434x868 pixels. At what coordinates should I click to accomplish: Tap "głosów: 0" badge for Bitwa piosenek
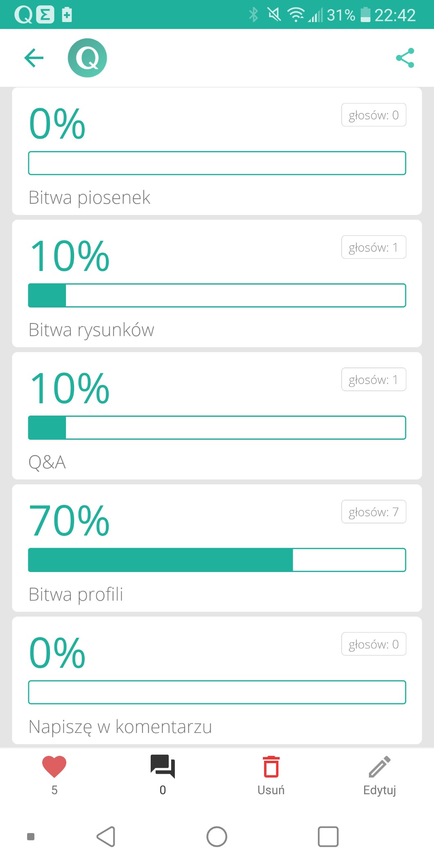coord(373,115)
